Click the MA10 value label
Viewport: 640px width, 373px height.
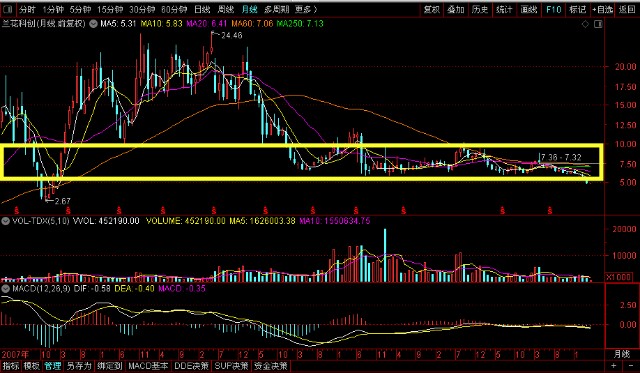coord(161,24)
